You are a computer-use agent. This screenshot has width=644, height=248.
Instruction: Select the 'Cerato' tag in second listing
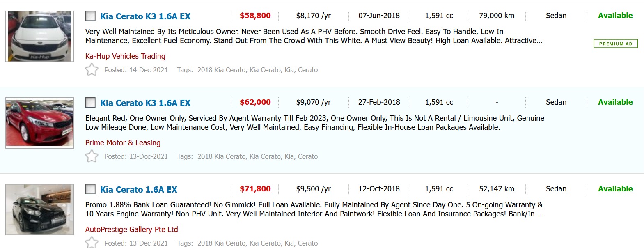point(307,156)
